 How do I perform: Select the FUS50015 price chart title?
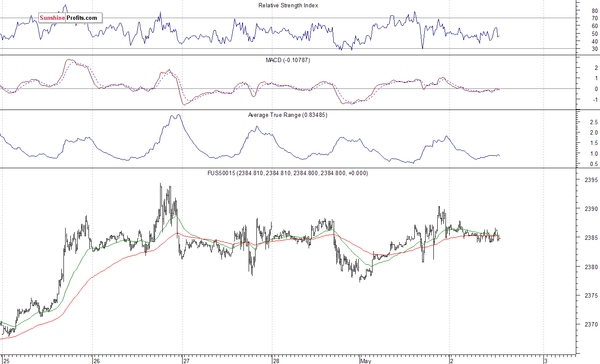point(288,173)
